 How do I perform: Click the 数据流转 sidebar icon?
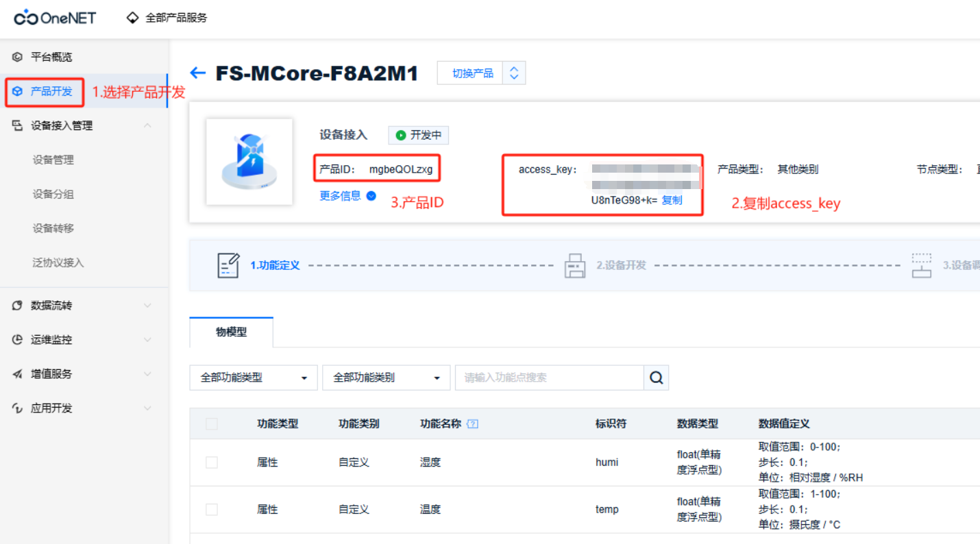(x=17, y=306)
